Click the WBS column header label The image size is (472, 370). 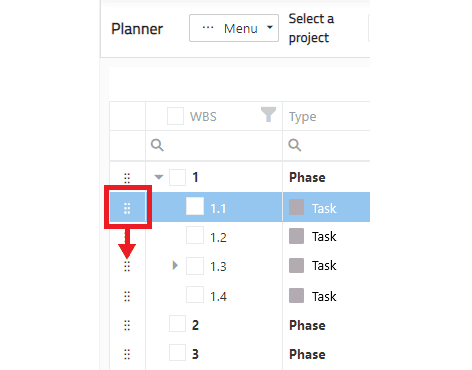click(x=203, y=117)
